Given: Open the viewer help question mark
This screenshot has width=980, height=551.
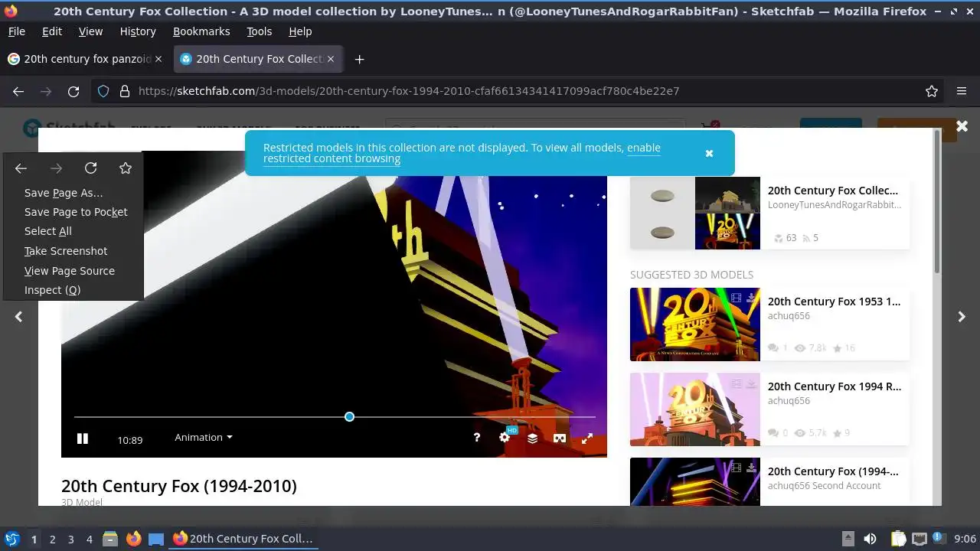Looking at the screenshot, I should coord(476,437).
